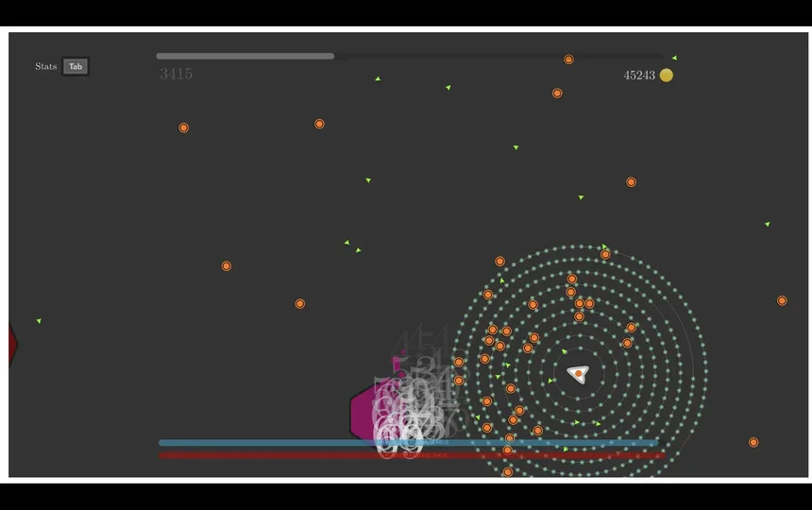This screenshot has width=812, height=510.
Task: Click the orange orb in the bottom right corner
Action: 753,442
